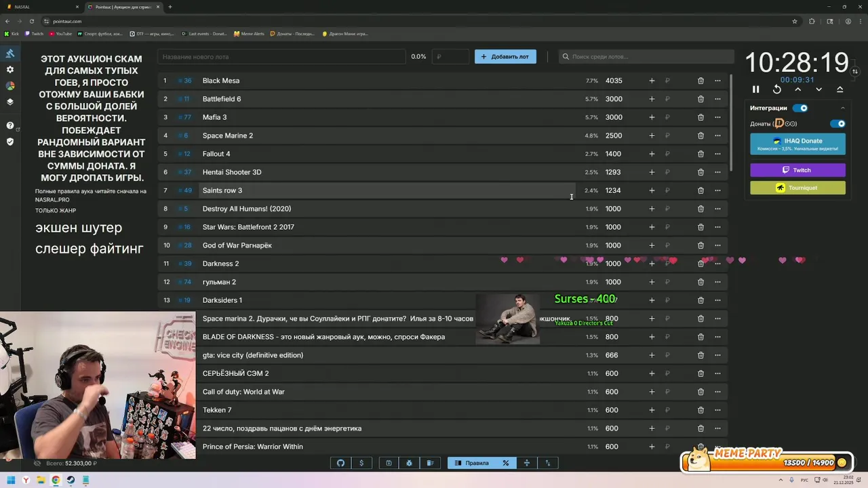Open the Kick bookmark
868x488 pixels.
pyautogui.click(x=12, y=33)
